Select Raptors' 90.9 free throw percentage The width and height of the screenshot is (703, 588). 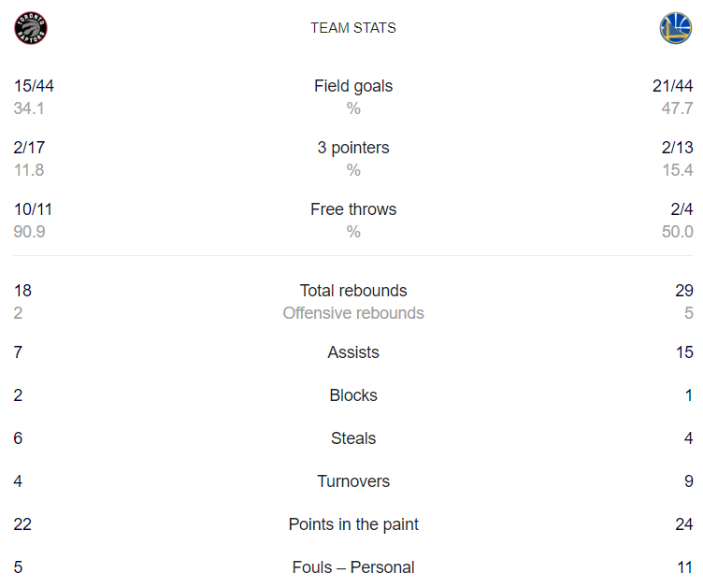point(29,232)
